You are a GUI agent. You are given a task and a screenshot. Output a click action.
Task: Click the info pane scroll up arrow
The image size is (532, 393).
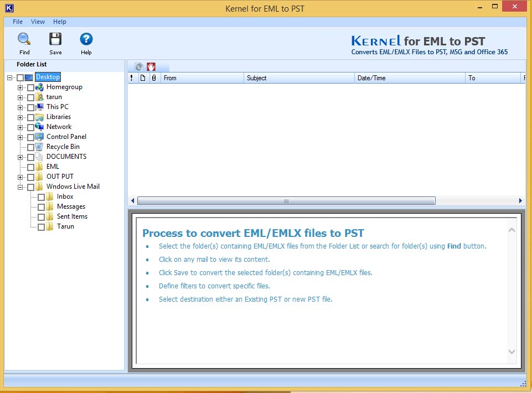(512, 230)
